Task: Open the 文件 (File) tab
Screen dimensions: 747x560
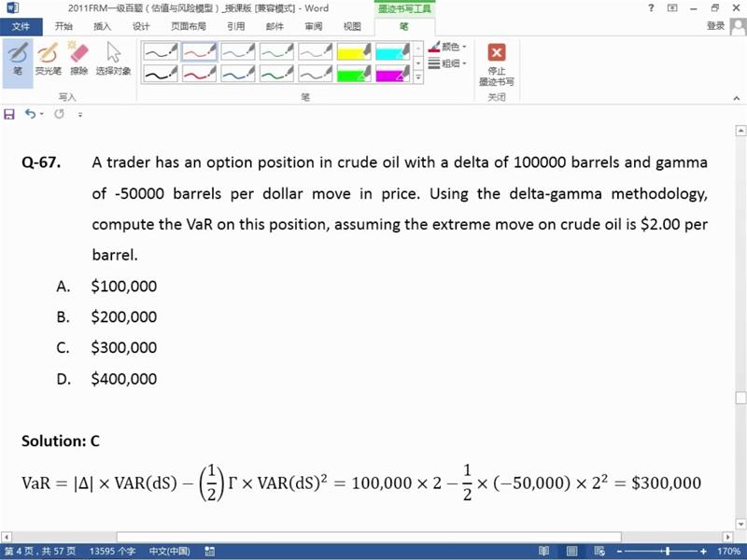Action: click(x=21, y=26)
